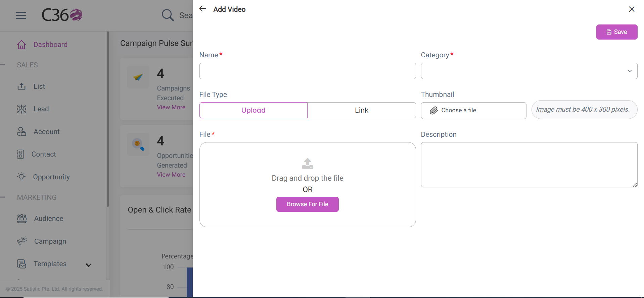This screenshot has width=644, height=298.
Task: Click the Audience people icon
Action: point(22,219)
